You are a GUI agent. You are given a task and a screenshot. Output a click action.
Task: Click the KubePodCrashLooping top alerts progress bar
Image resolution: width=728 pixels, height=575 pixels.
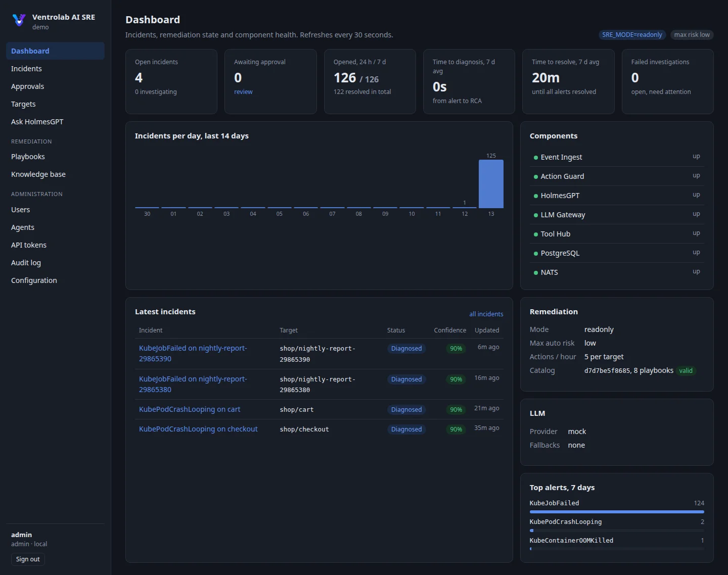[617, 531]
